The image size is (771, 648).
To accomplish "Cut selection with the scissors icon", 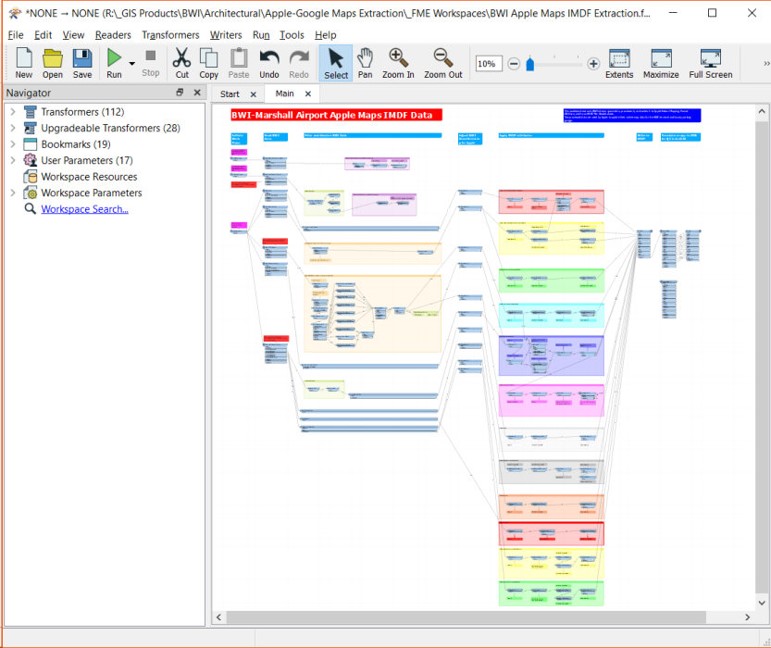I will click(x=182, y=63).
